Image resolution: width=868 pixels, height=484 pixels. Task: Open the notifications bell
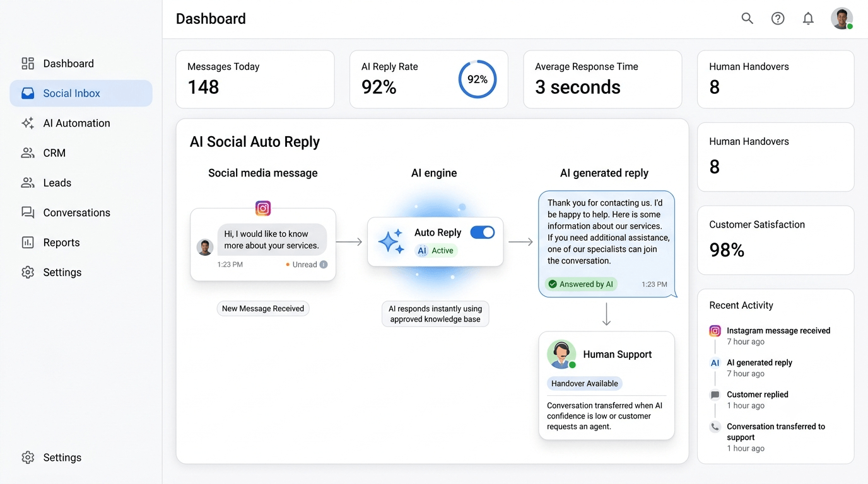pyautogui.click(x=808, y=18)
